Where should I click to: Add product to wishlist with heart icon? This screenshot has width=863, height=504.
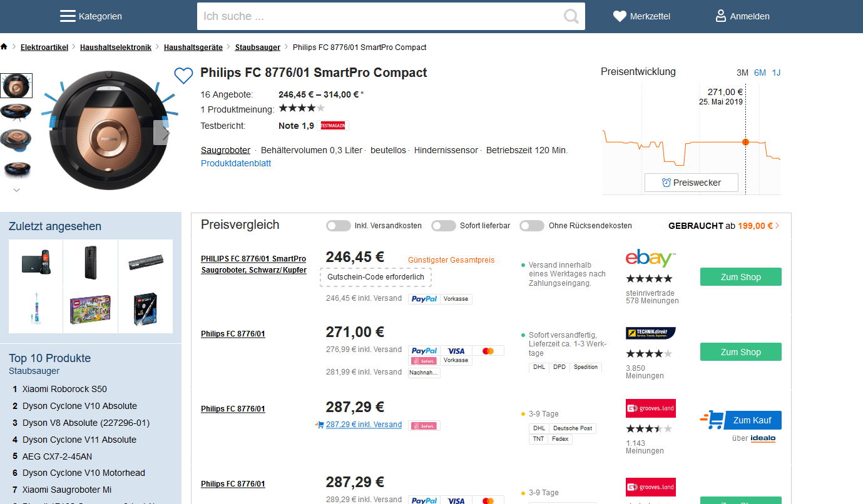[183, 76]
